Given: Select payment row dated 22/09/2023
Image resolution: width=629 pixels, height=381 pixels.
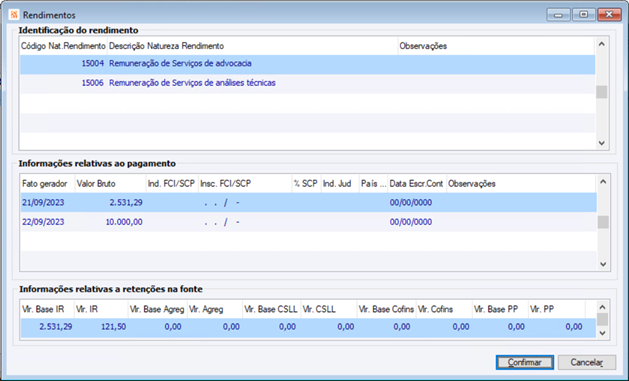Looking at the screenshot, I should (308, 222).
